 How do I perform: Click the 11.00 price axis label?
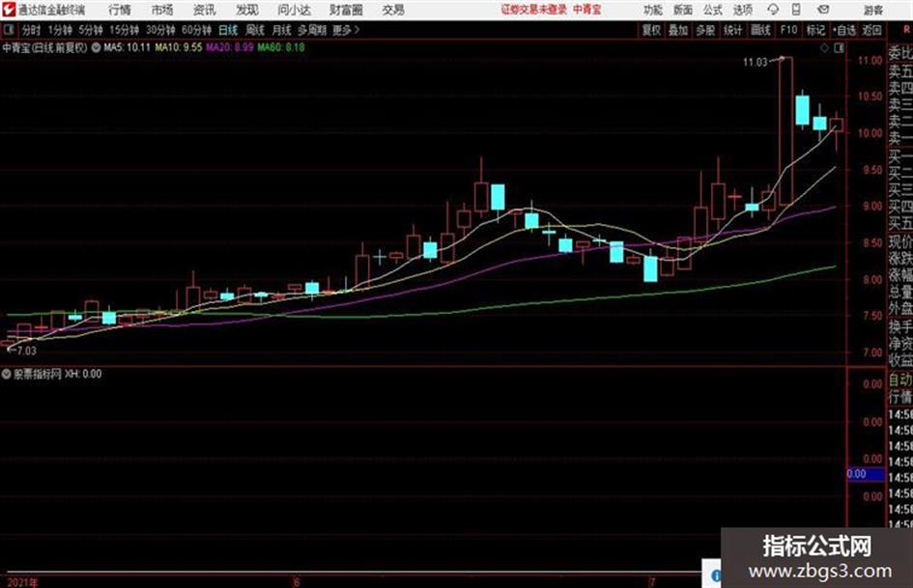(x=870, y=60)
